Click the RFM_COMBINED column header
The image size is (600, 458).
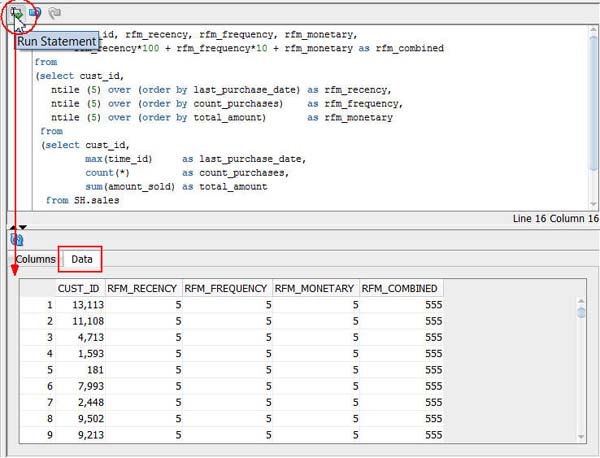[401, 289]
